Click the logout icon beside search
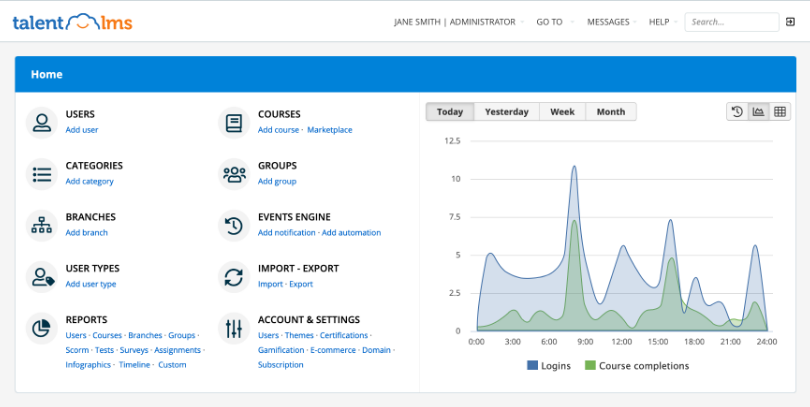The image size is (810, 407). click(x=790, y=22)
